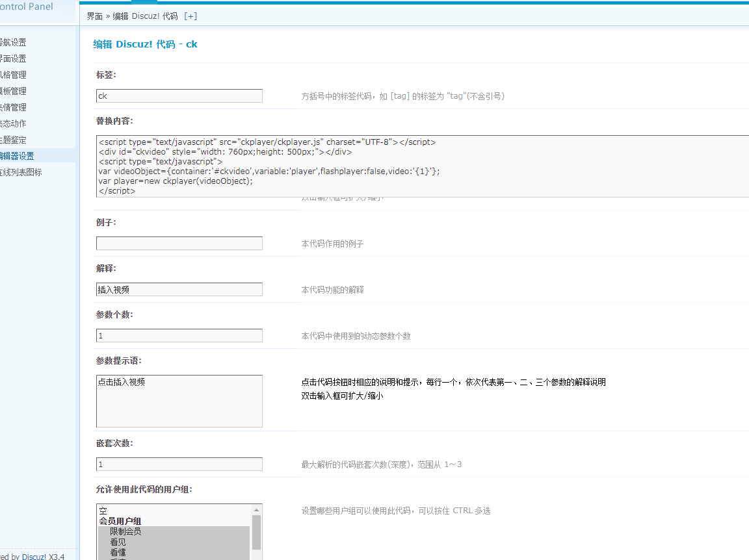
Task: Focus the empty 例子 input box
Action: [179, 243]
